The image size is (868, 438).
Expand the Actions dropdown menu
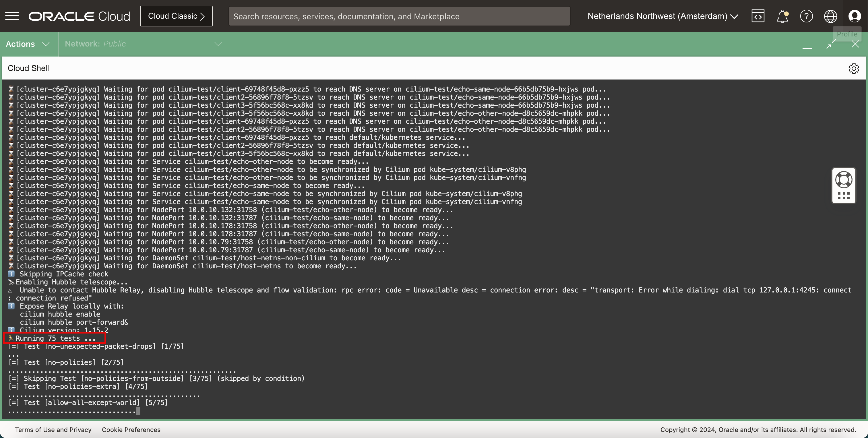tap(28, 44)
